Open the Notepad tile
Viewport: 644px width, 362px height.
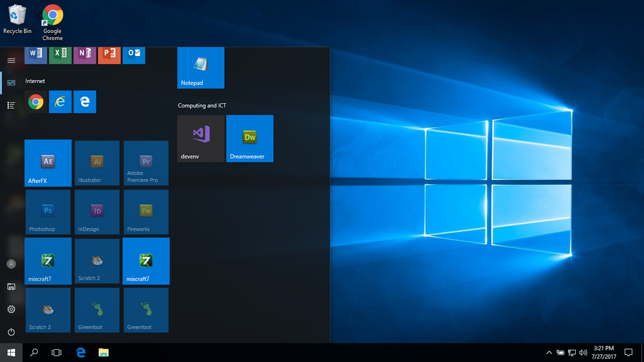pyautogui.click(x=201, y=68)
